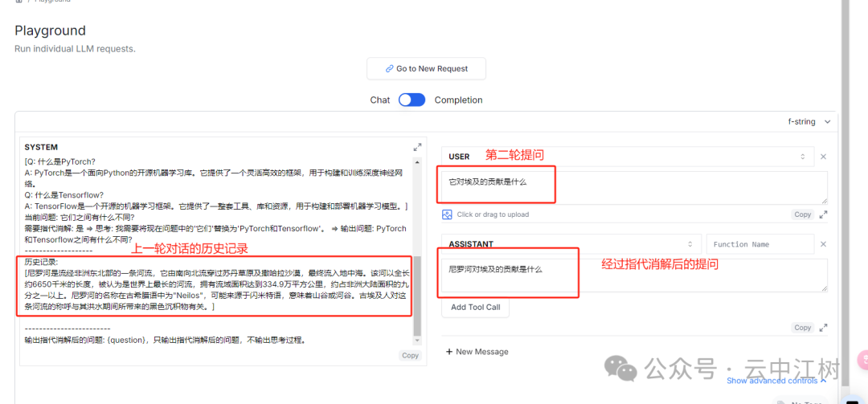
Task: Toggle the Chat / Completion switch
Action: [x=411, y=100]
